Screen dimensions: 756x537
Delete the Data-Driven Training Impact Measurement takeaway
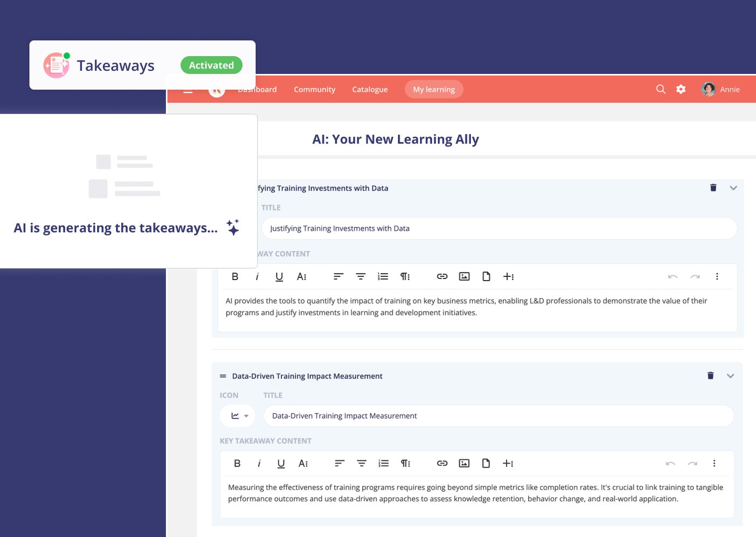(x=711, y=376)
